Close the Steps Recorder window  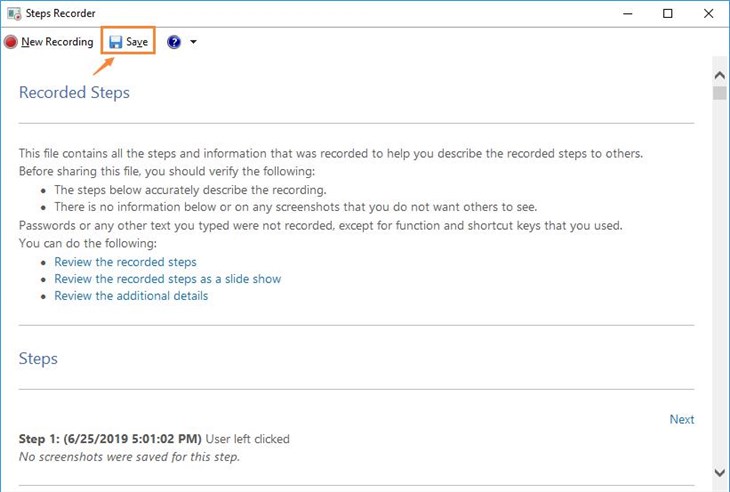[x=707, y=14]
